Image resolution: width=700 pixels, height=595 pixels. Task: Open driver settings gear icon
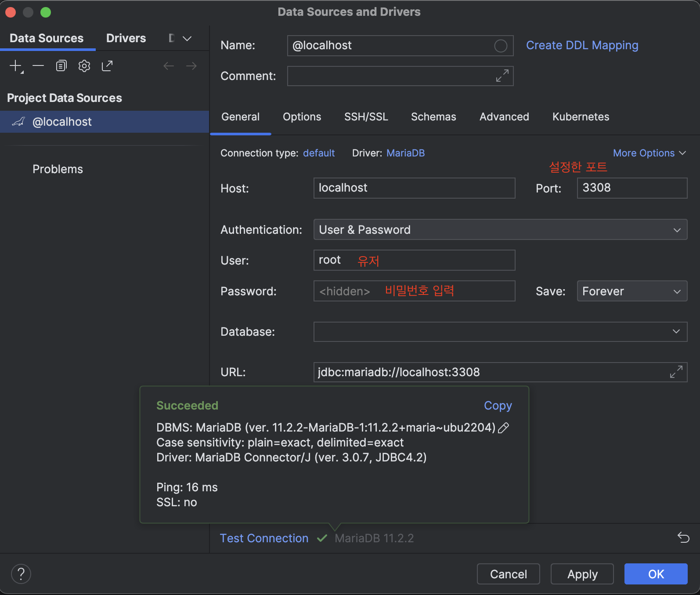[84, 66]
